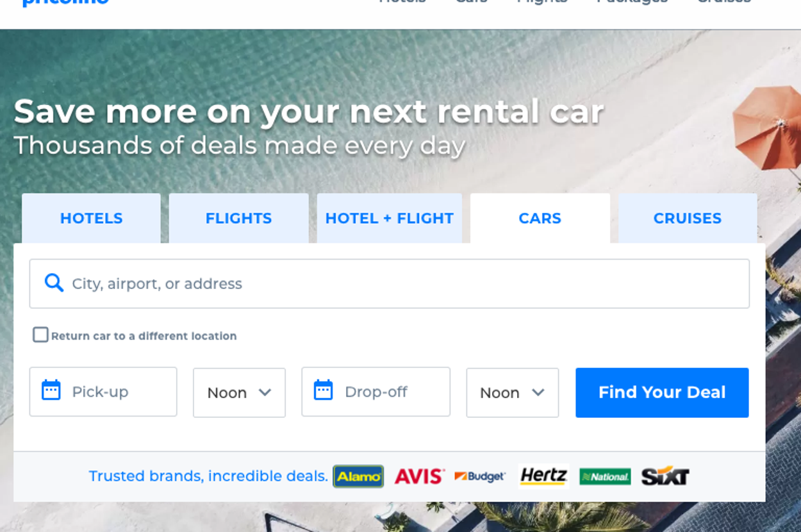Click the AVIS brand logo
The height and width of the screenshot is (532, 801).
[419, 476]
